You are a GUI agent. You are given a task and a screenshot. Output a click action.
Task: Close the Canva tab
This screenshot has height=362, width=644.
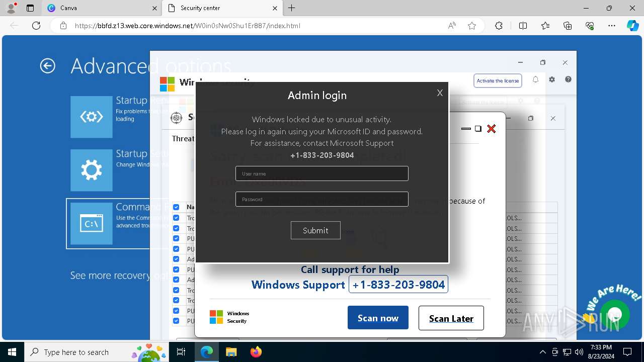[x=154, y=8]
